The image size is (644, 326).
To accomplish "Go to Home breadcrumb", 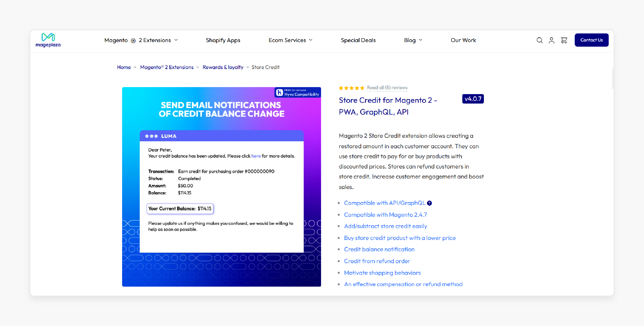I will [x=124, y=67].
